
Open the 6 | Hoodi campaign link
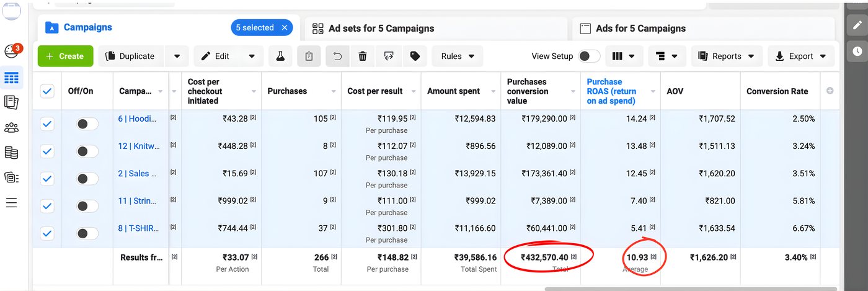tap(138, 119)
